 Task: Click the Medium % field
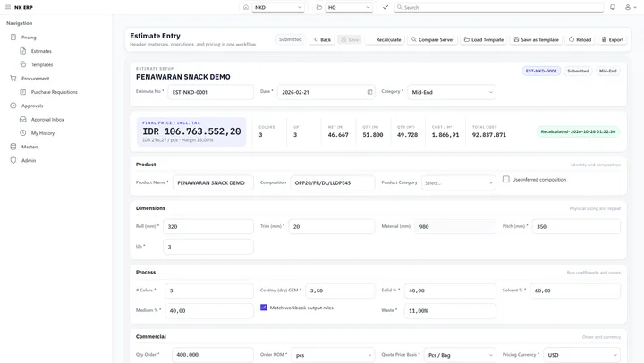point(209,311)
